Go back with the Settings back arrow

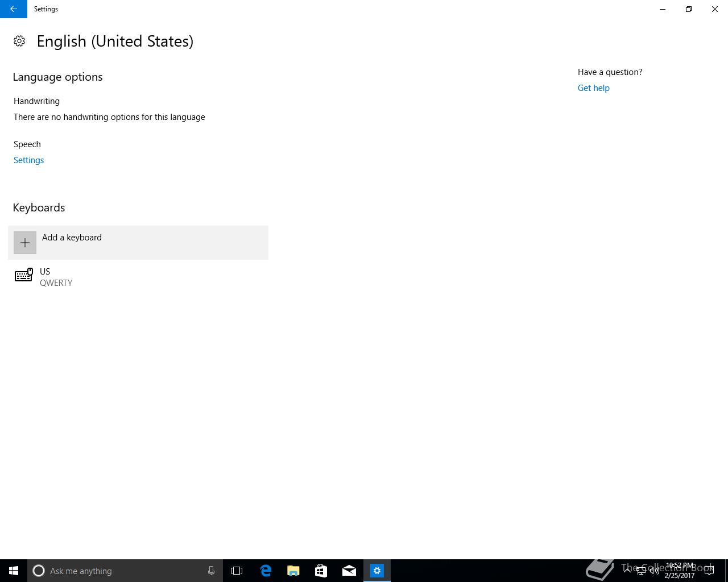click(14, 9)
